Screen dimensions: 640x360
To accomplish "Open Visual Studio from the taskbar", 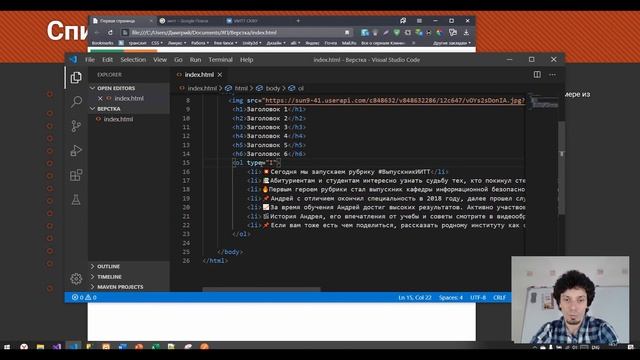I will tap(57, 347).
